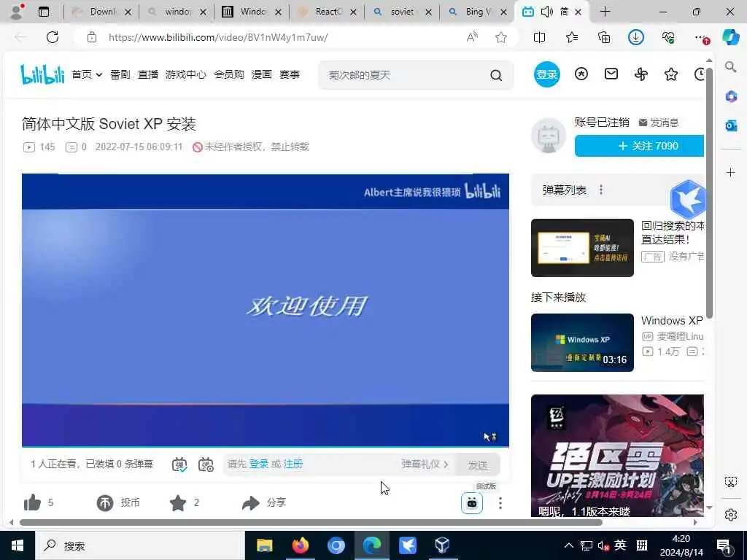The width and height of the screenshot is (747, 560).
Task: Click the vertical page scrollbar thumb
Action: tap(709, 193)
